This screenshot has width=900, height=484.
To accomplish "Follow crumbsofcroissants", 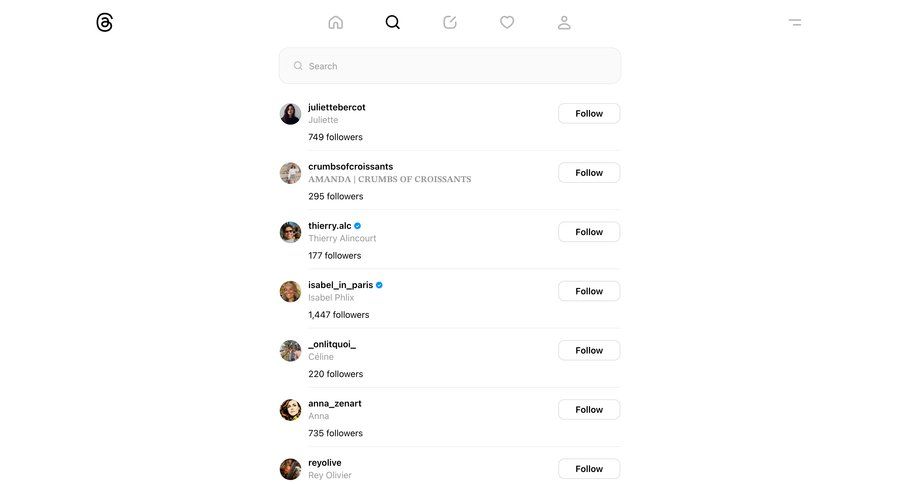I will click(x=589, y=173).
